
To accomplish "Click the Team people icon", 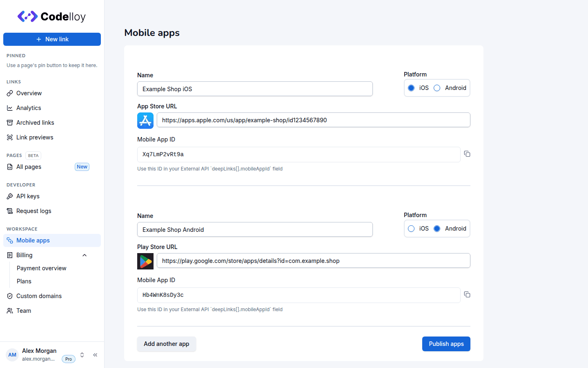I will coord(10,311).
